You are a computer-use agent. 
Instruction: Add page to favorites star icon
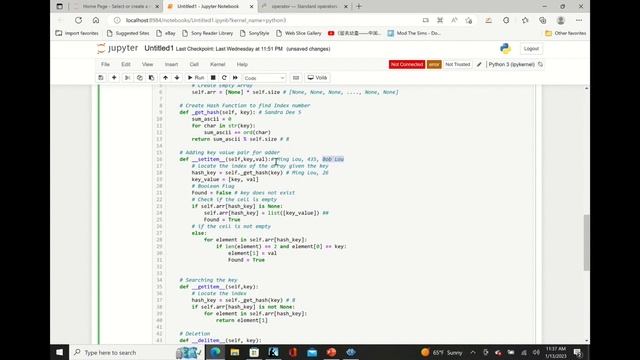tap(469, 20)
